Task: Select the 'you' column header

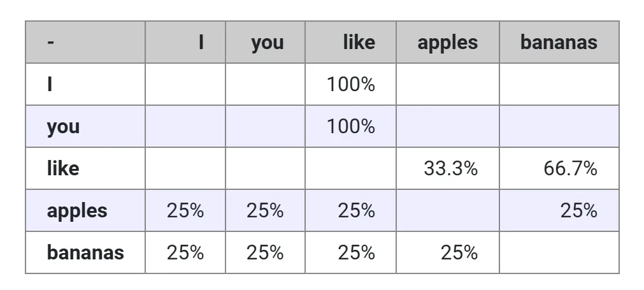Action: (x=267, y=43)
